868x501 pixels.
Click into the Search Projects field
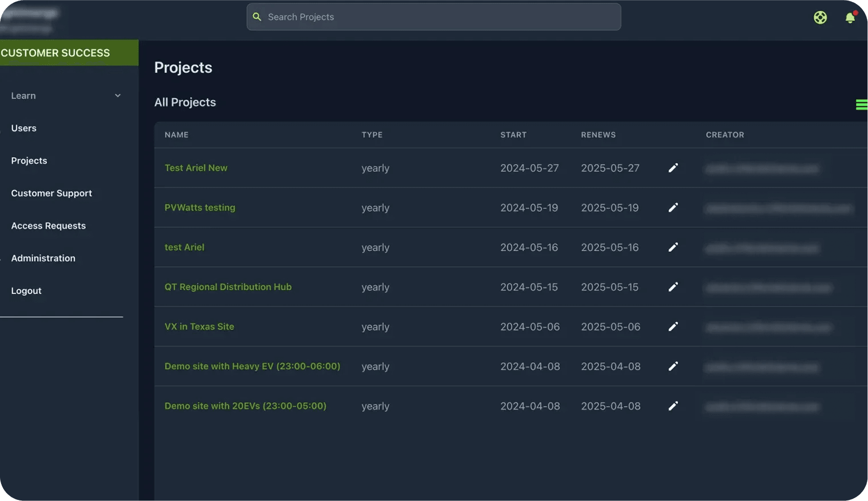440,17
